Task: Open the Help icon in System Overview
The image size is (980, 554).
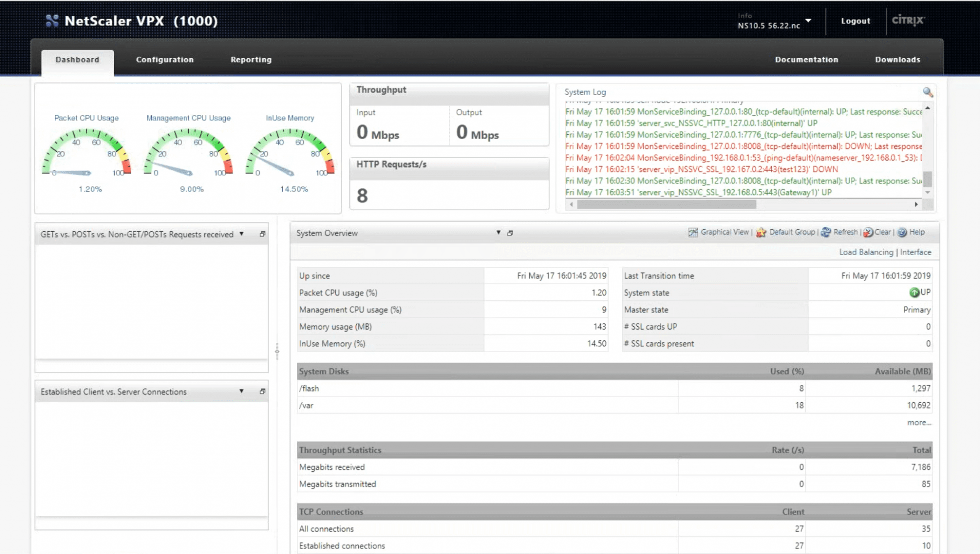Action: tap(902, 232)
